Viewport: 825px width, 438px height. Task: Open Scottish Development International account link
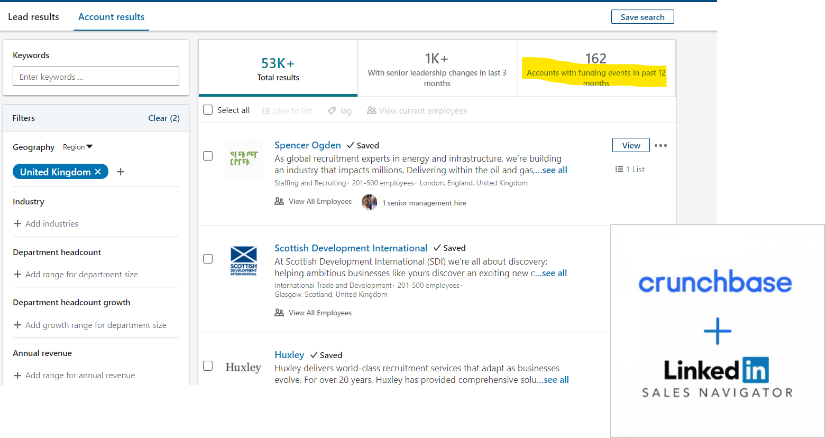351,248
